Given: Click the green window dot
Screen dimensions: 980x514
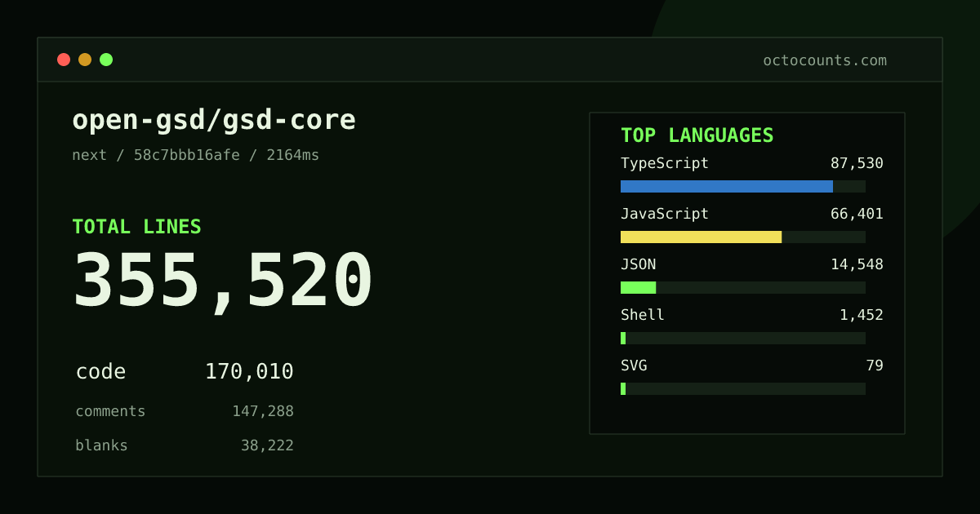Looking at the screenshot, I should (x=106, y=60).
